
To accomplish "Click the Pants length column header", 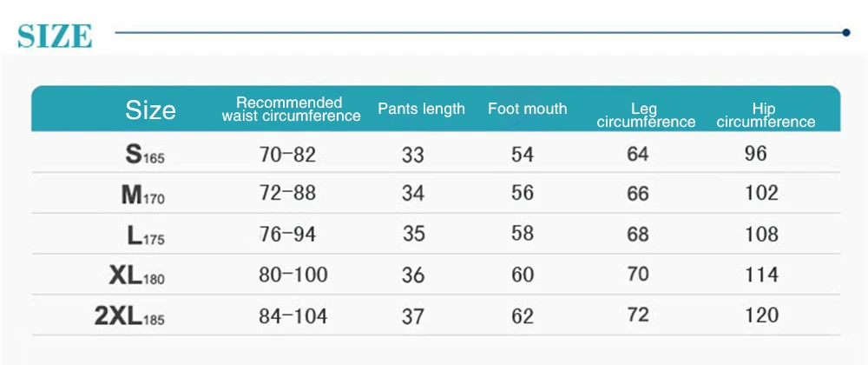I will click(x=421, y=109).
